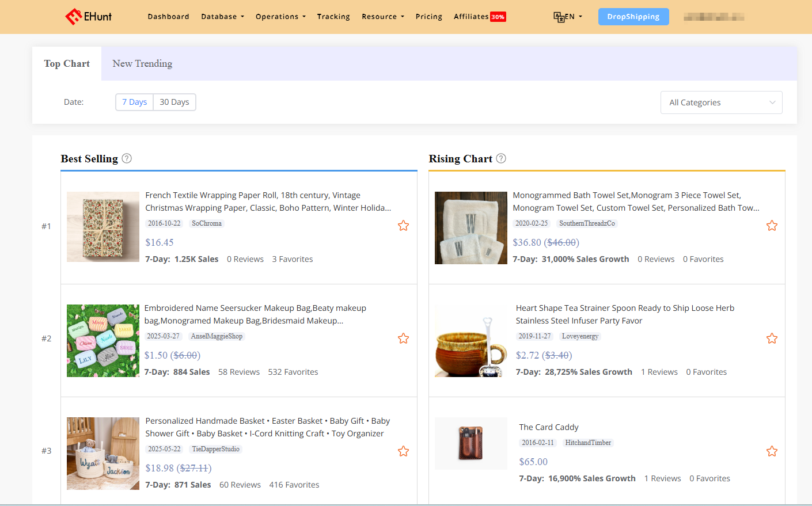
Task: Switch date range to 30 Days
Action: click(x=174, y=102)
